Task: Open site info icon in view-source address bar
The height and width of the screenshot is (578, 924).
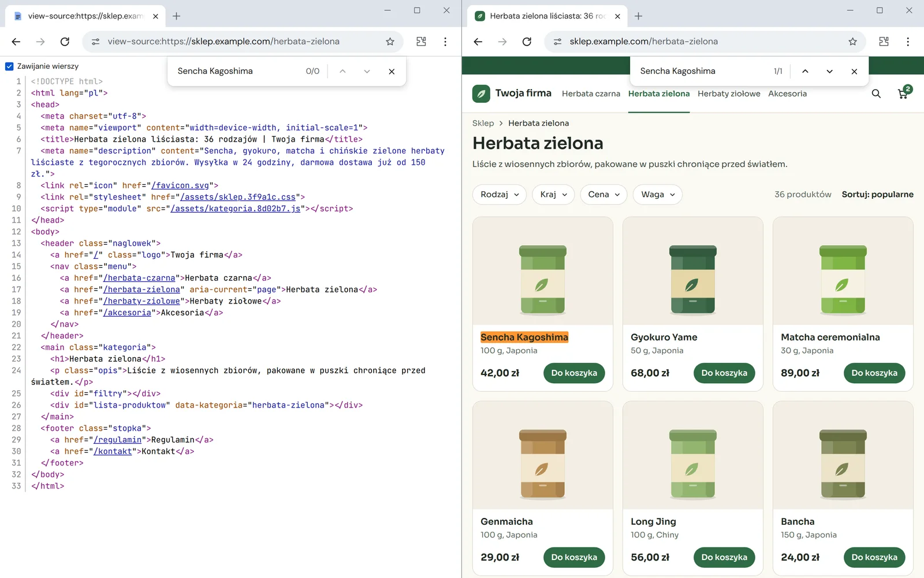Action: coord(96,42)
